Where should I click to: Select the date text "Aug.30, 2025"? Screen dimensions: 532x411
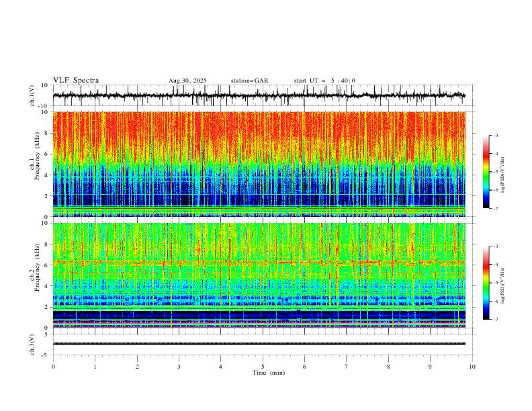click(x=187, y=81)
